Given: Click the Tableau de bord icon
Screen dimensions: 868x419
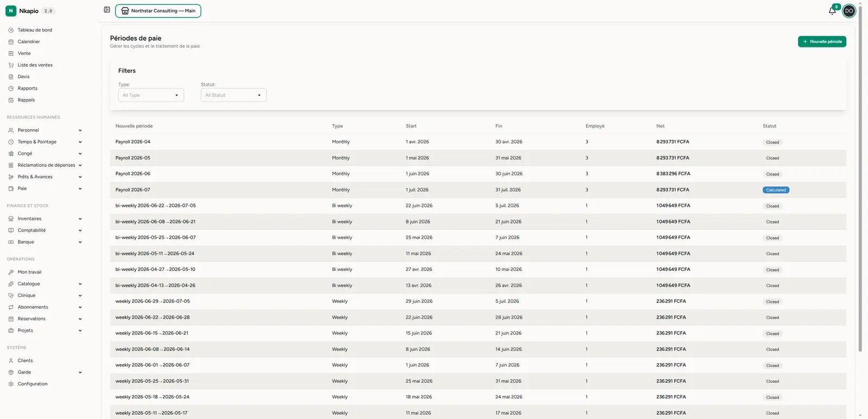Looking at the screenshot, I should click(x=11, y=30).
